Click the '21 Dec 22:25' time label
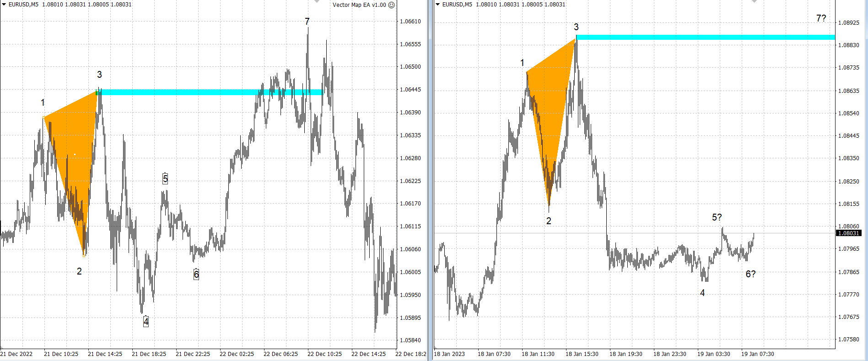The width and height of the screenshot is (868, 361). click(x=193, y=354)
